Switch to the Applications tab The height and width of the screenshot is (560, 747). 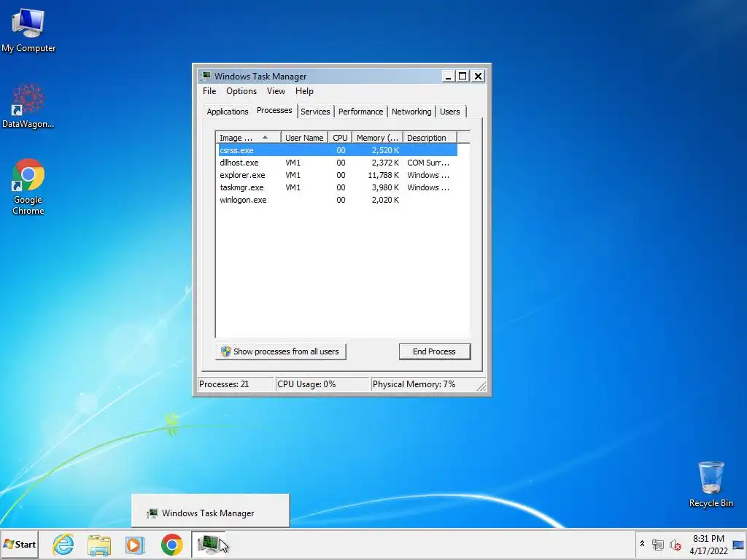[228, 112]
